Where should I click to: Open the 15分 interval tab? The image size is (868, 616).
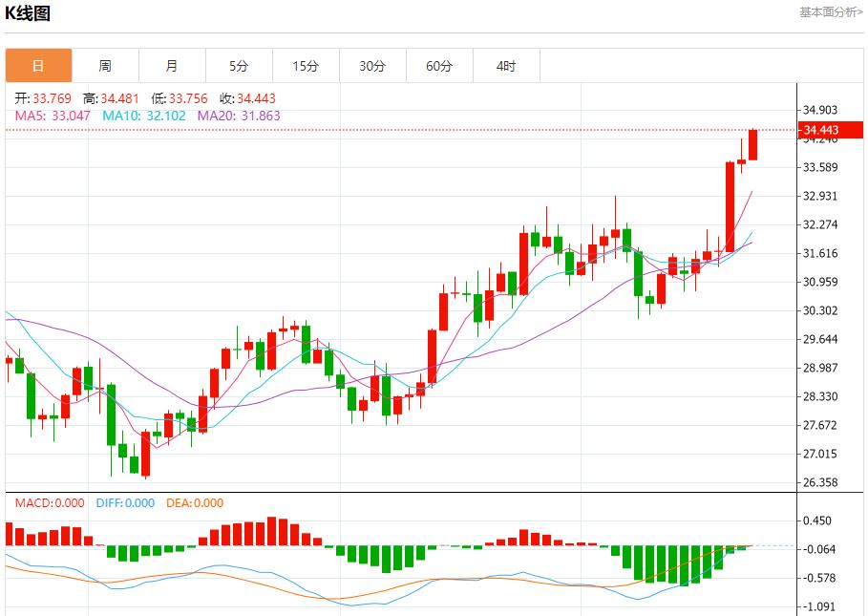pyautogui.click(x=306, y=66)
